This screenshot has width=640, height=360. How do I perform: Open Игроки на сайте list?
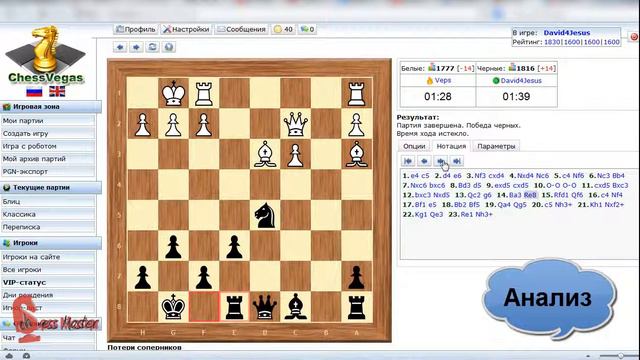[x=48, y=257]
